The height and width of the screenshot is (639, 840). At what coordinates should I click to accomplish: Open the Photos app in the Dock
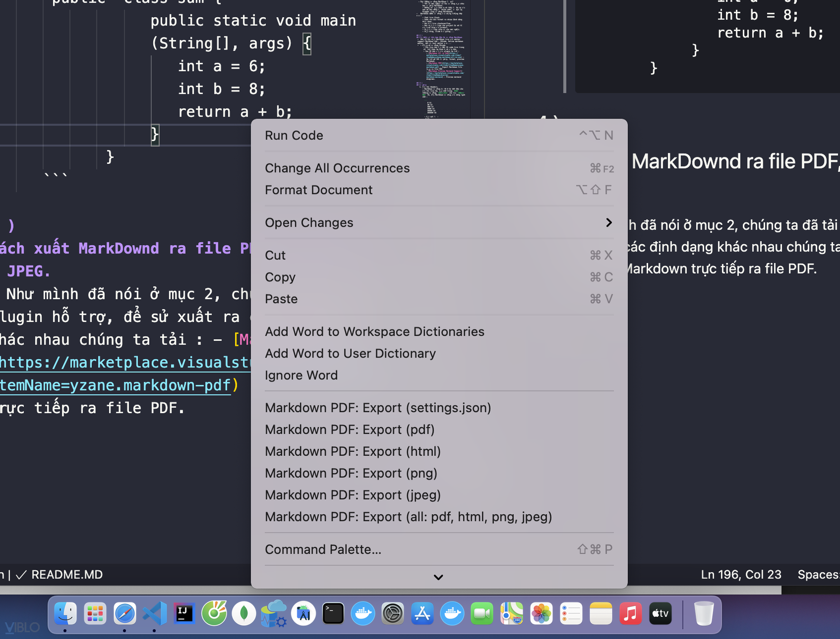542,614
